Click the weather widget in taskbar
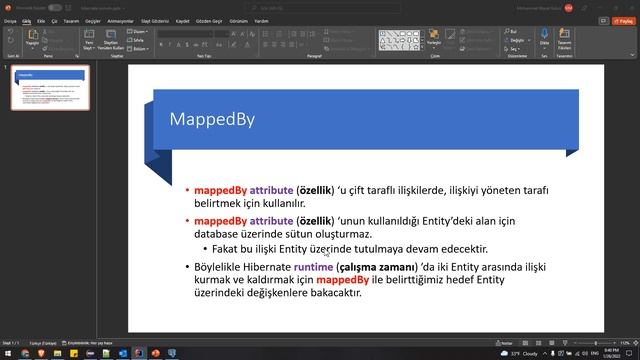The image size is (640, 360). [520, 353]
